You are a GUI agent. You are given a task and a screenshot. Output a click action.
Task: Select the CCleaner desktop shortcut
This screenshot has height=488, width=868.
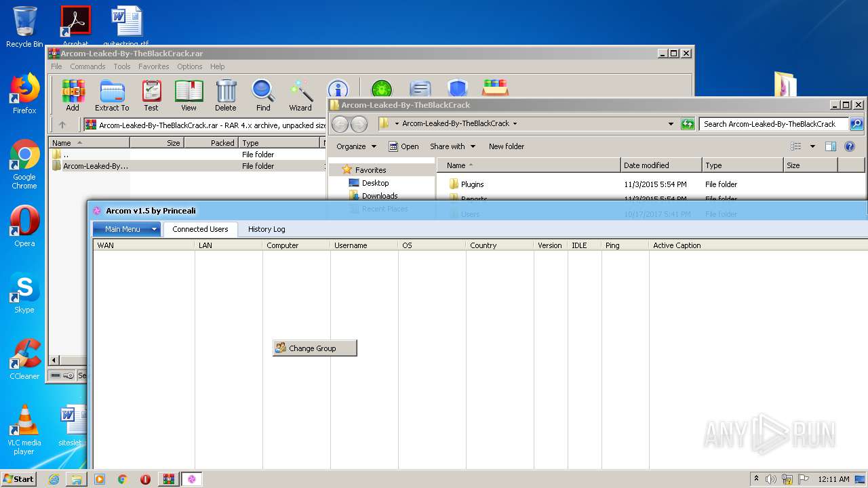pyautogui.click(x=24, y=359)
